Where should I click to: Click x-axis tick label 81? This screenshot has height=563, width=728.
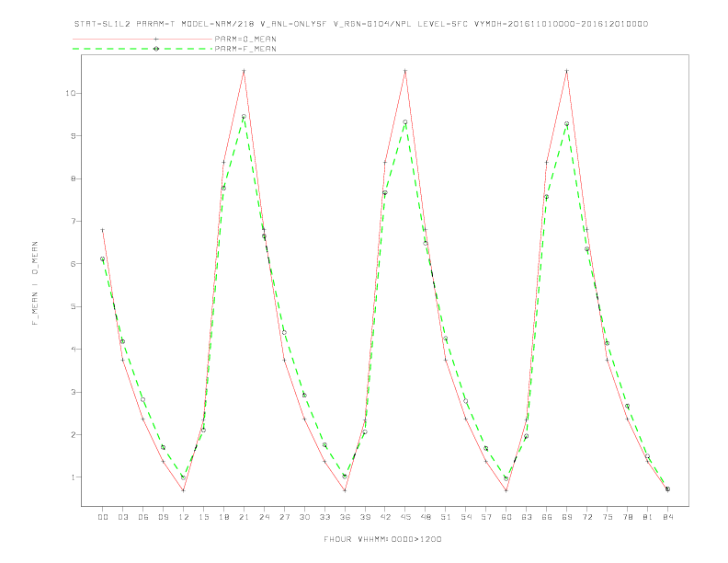[648, 517]
